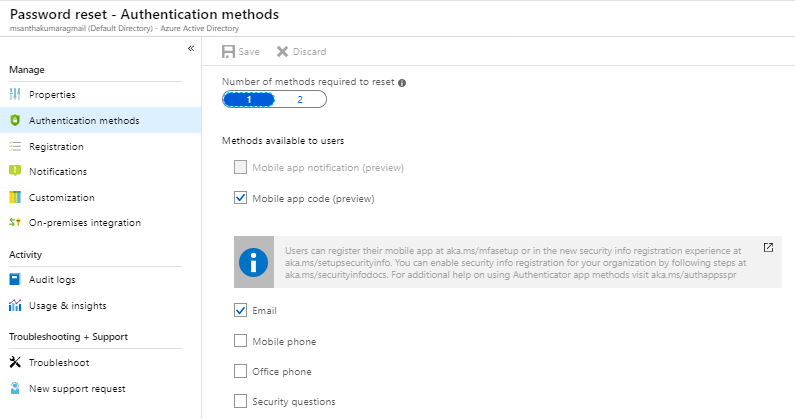The image size is (795, 419).
Task: Select 2 methods required to reset
Action: tap(300, 99)
